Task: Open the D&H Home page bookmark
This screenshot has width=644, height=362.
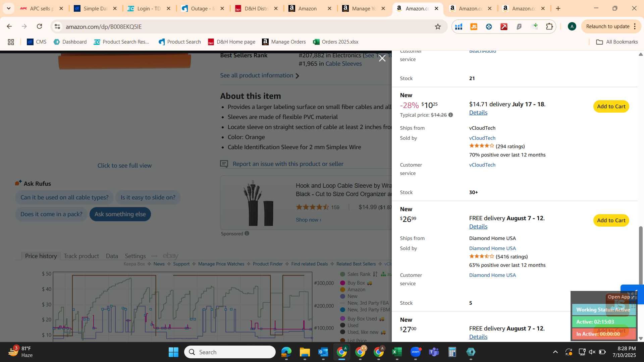Action: 232,42
